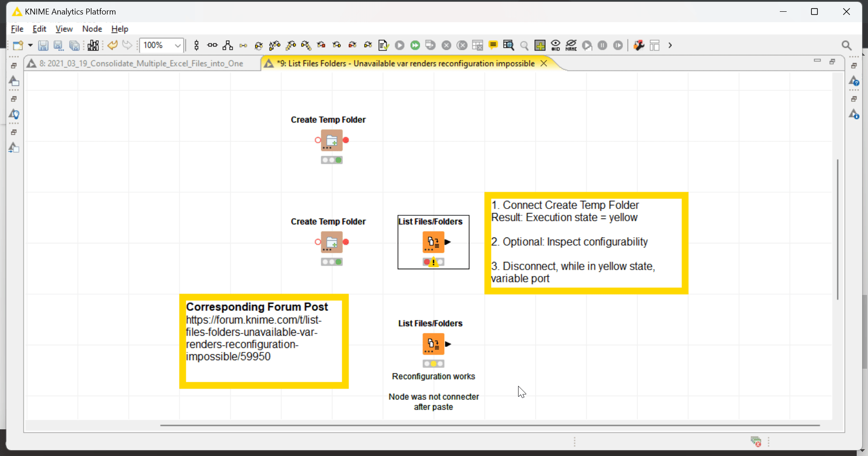Viewport: 868px width, 456px height.
Task: Click the Pause loop execution icon
Action: 602,45
